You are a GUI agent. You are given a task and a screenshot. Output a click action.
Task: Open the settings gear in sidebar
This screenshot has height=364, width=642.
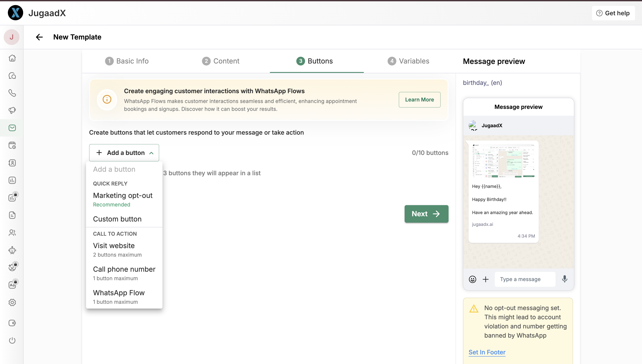[x=12, y=302]
